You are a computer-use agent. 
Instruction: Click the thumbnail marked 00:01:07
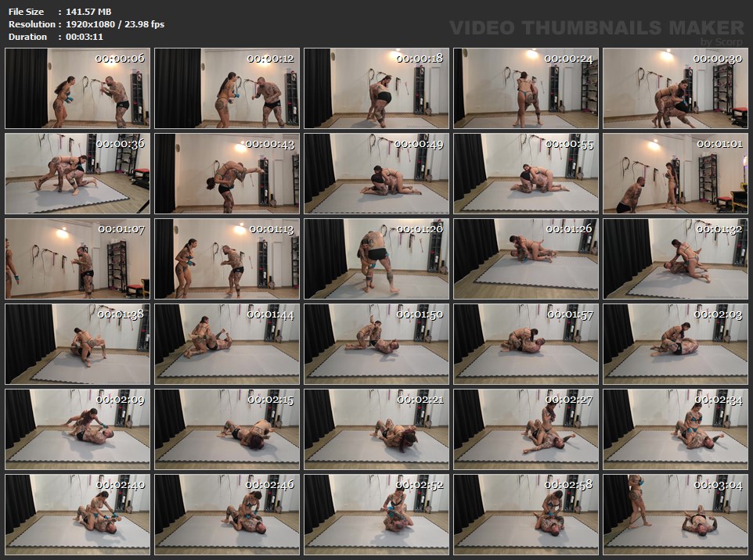click(77, 259)
